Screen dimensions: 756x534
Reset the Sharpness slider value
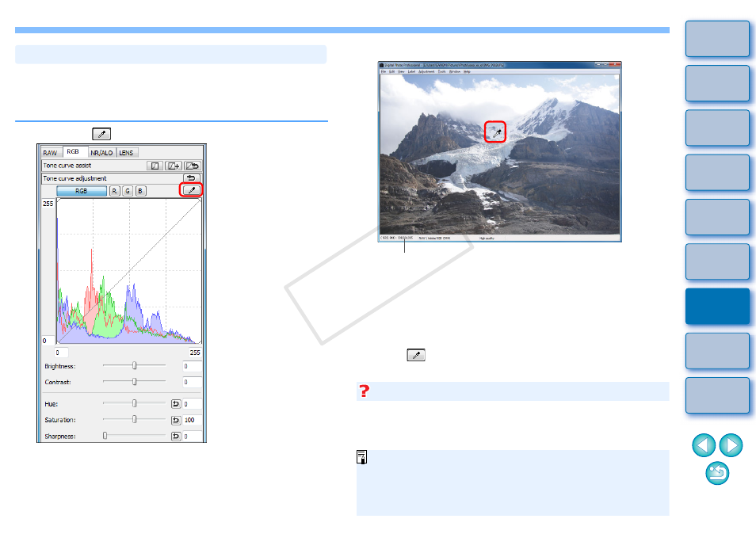176,437
